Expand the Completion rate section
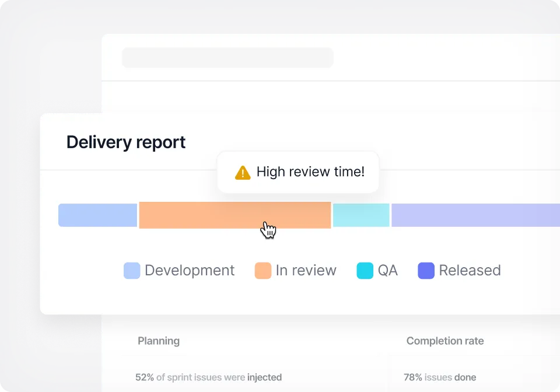The width and height of the screenshot is (560, 392). click(445, 341)
